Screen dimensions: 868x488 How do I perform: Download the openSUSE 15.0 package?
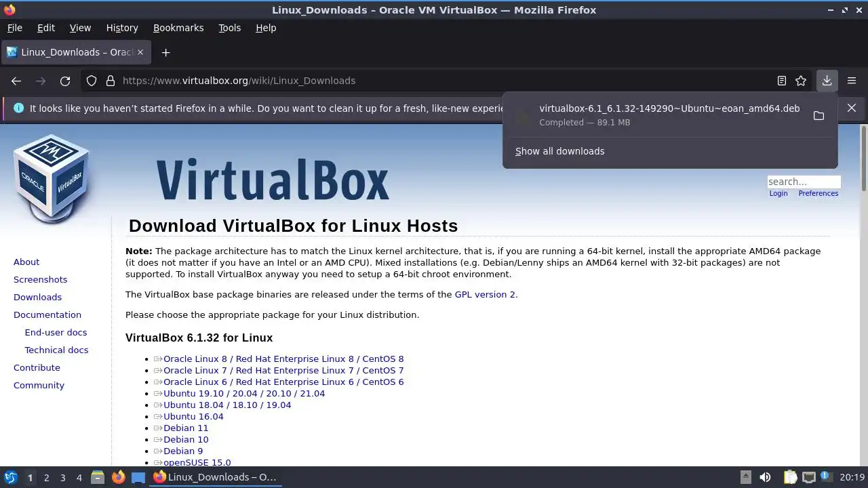[197, 463]
